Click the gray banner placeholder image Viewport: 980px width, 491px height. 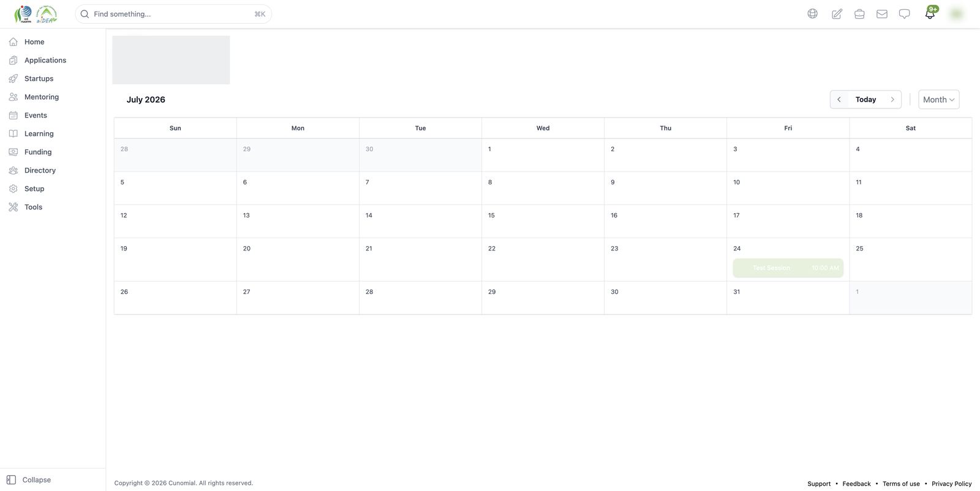(x=171, y=60)
